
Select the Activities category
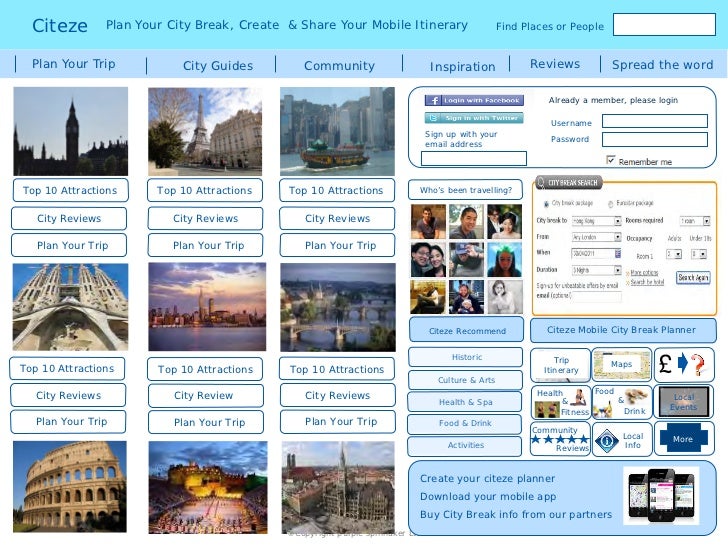tap(465, 446)
